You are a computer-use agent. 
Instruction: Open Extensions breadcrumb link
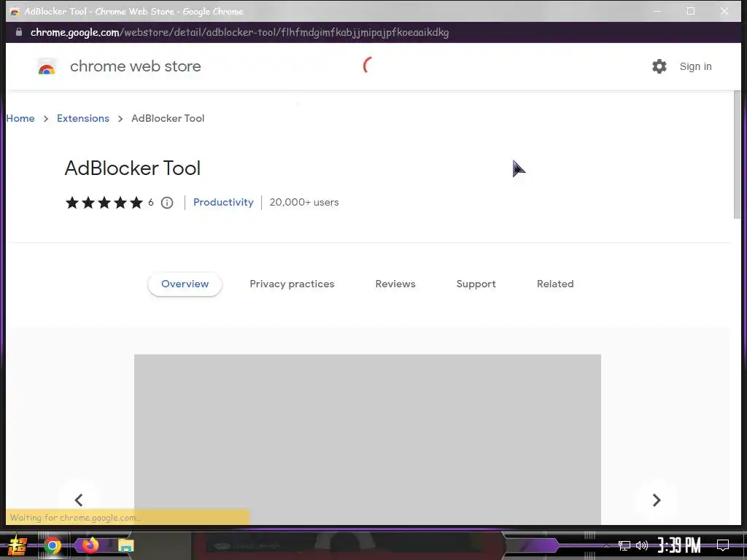point(83,118)
